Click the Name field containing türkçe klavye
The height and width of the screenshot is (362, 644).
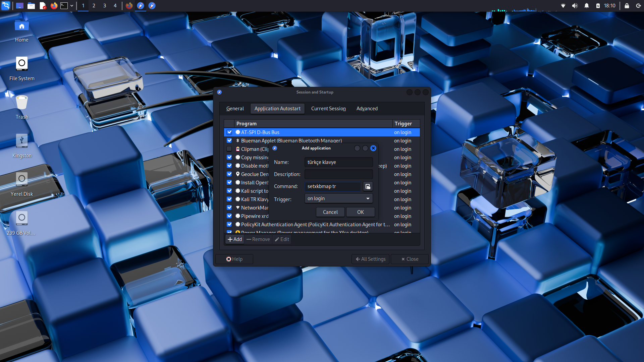(338, 162)
